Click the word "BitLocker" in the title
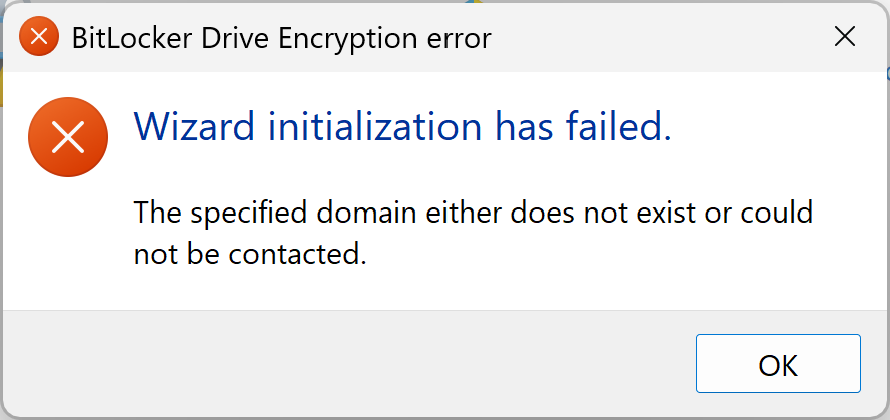The width and height of the screenshot is (890, 420). click(120, 38)
